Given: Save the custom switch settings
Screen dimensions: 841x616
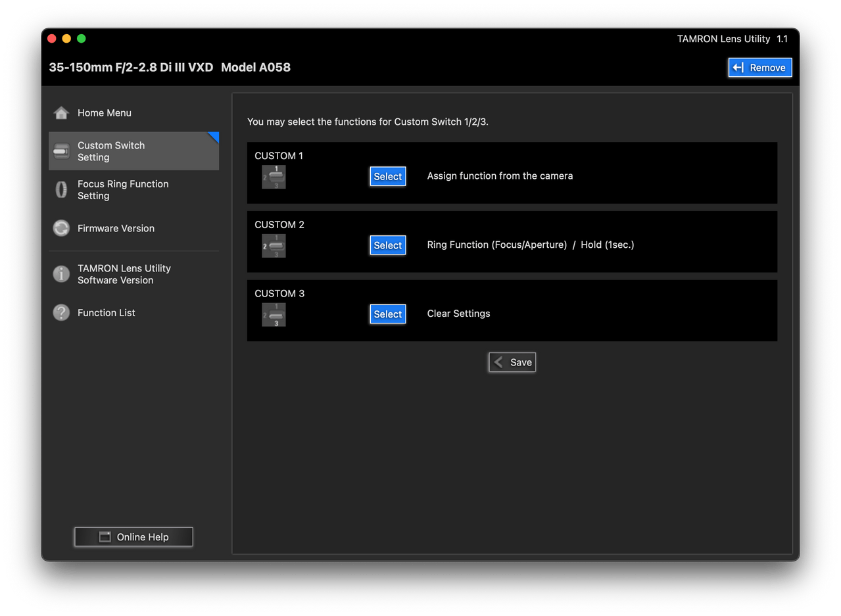Looking at the screenshot, I should click(512, 362).
